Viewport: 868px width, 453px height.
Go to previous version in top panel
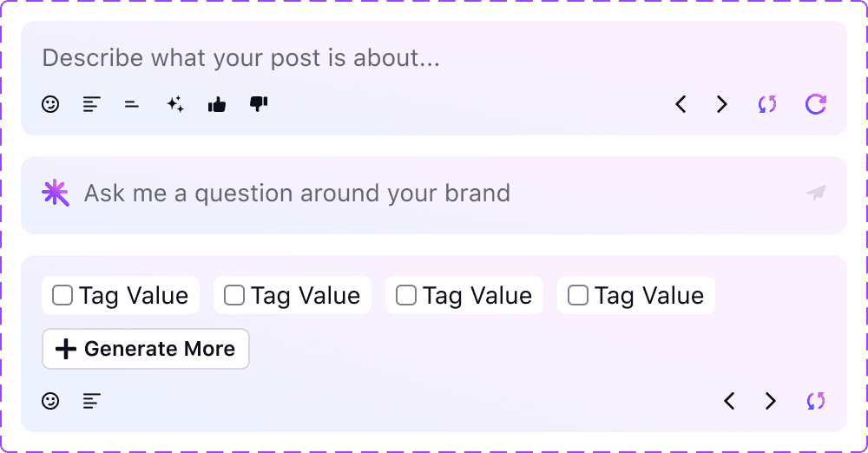pos(681,104)
